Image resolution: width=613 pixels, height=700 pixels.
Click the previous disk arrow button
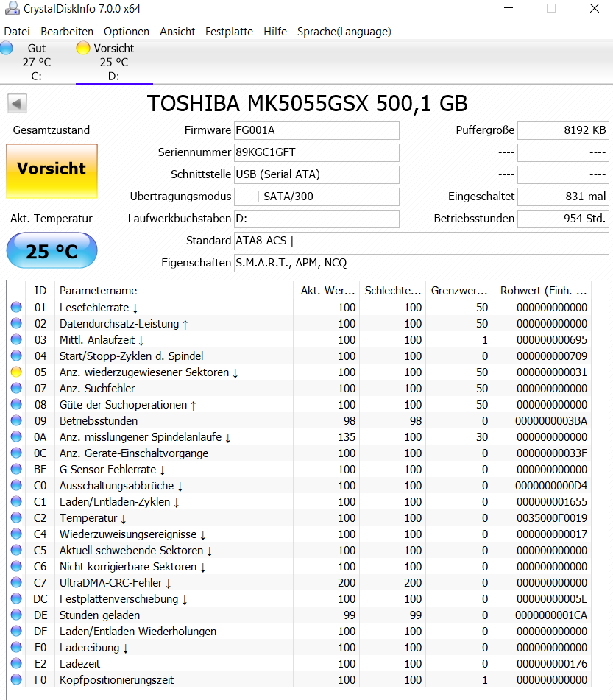click(x=17, y=104)
